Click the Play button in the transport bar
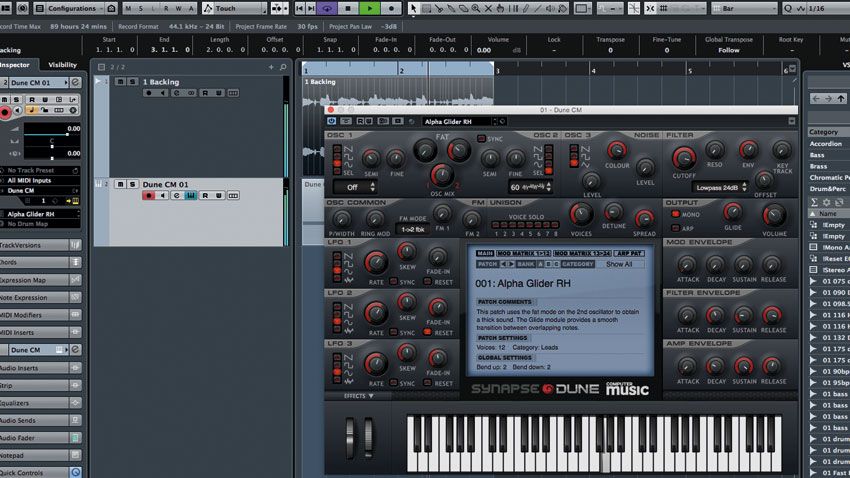 coord(371,7)
